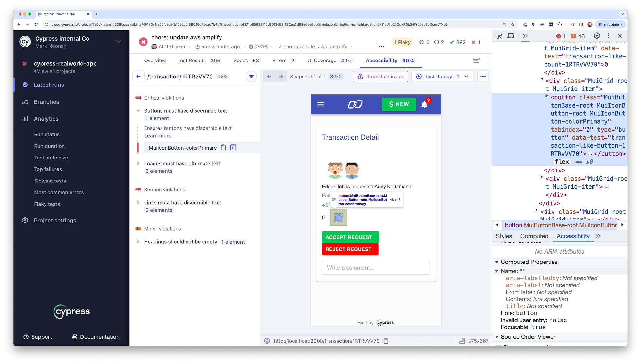Click the report an issue flag icon

click(x=360, y=77)
